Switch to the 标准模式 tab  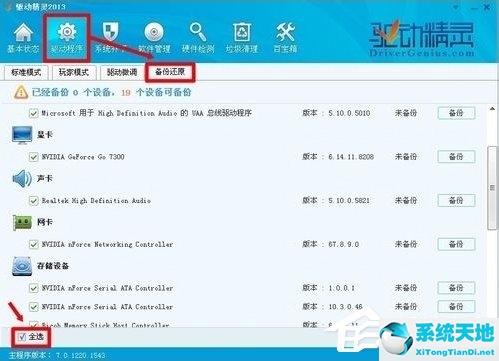(26, 72)
